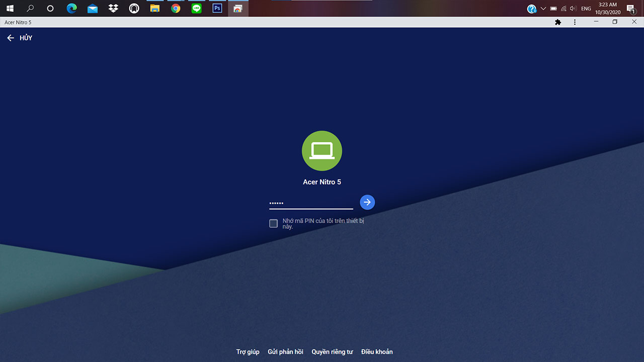Open Mail app from taskbar
644x362 pixels.
click(93, 9)
